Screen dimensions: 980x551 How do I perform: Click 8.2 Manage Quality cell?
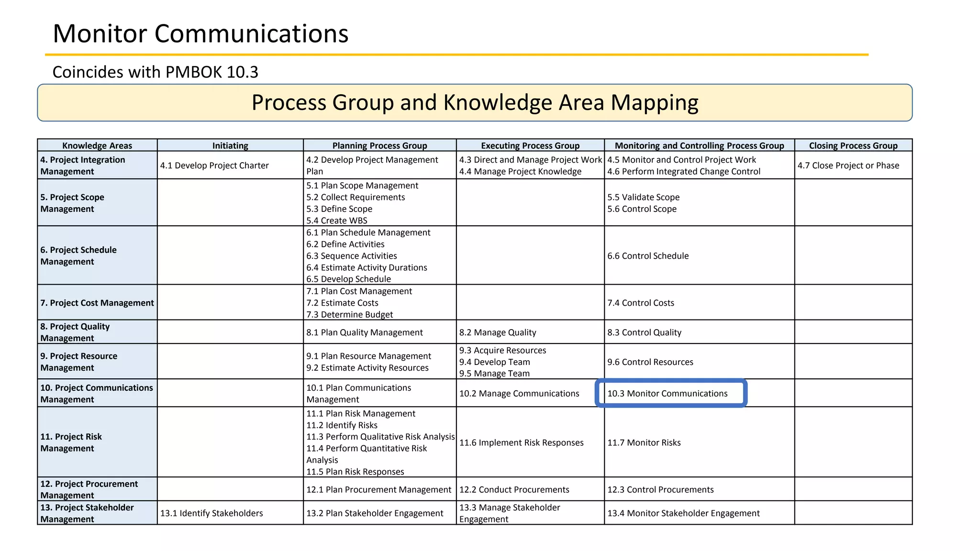point(498,332)
